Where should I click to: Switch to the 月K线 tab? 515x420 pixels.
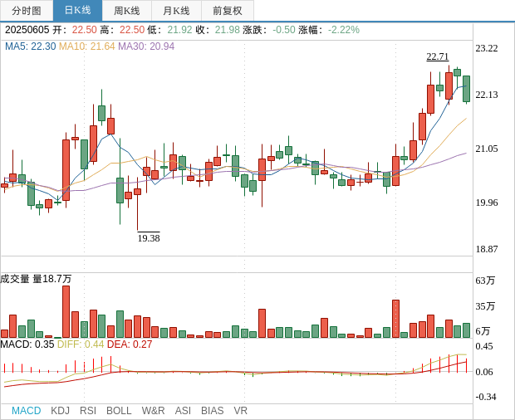click(176, 11)
